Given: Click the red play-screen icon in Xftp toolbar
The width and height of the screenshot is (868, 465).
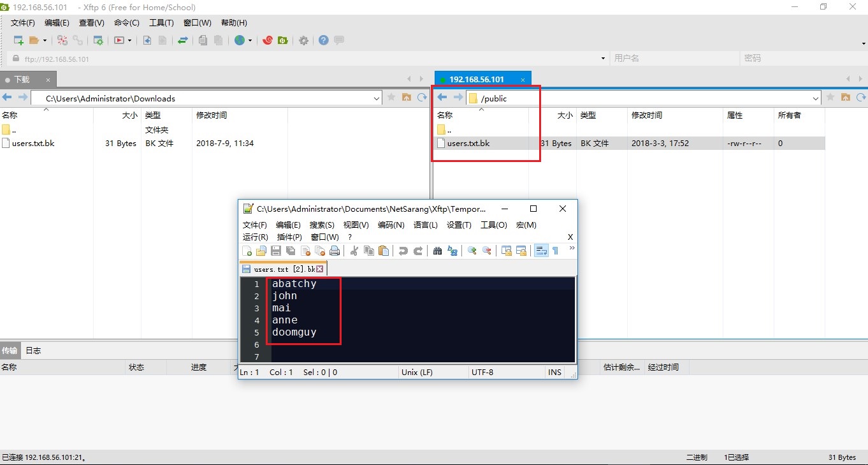Looking at the screenshot, I should point(119,40).
